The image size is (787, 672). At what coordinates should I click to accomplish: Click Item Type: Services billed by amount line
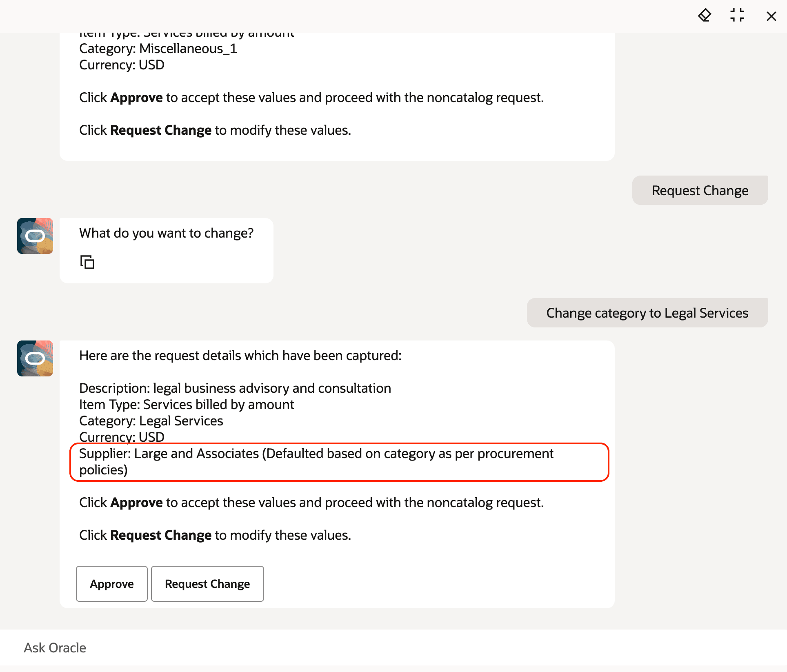click(187, 405)
